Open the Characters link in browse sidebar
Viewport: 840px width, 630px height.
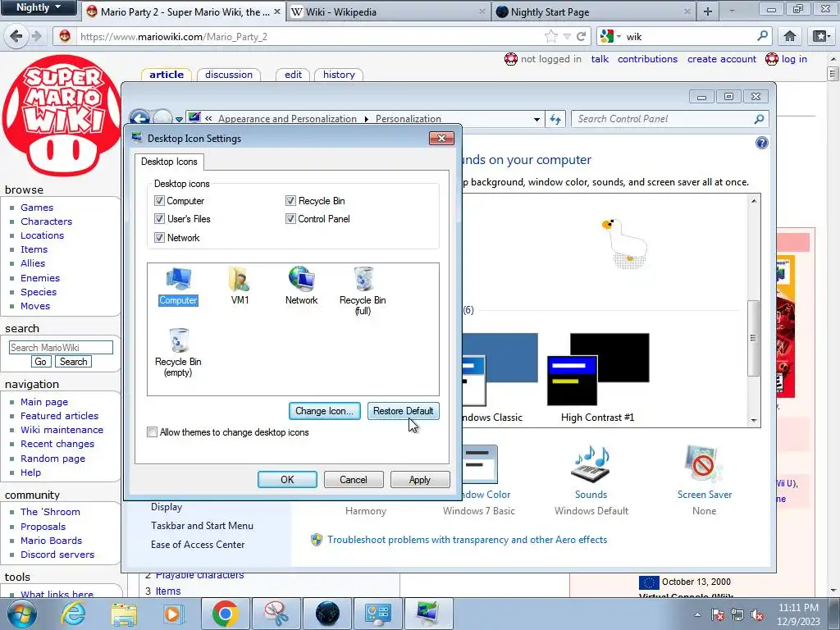click(46, 221)
